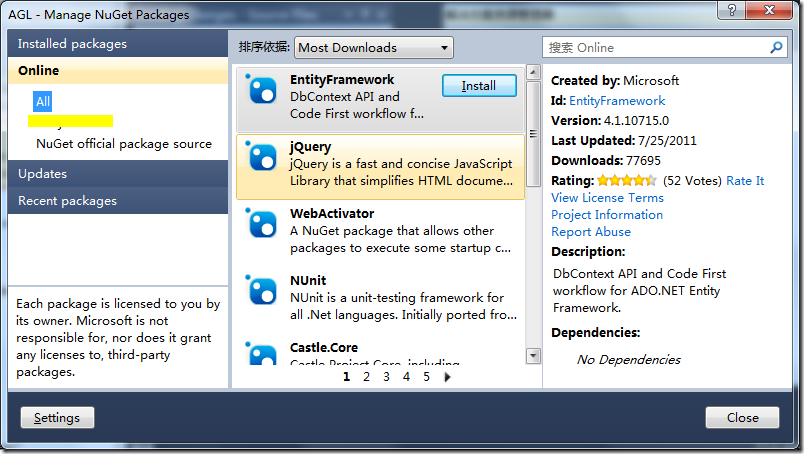This screenshot has width=804, height=454.
Task: Click the package list scroll down arrow
Action: click(533, 356)
